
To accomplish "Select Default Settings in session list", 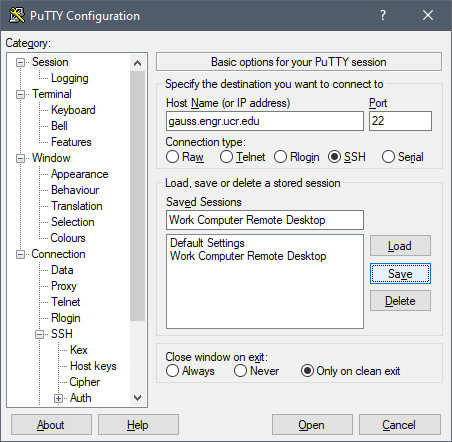I will 207,243.
